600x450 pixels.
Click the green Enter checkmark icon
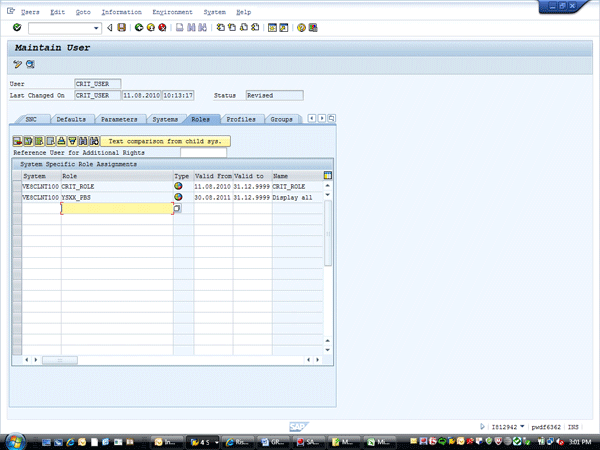[17, 27]
